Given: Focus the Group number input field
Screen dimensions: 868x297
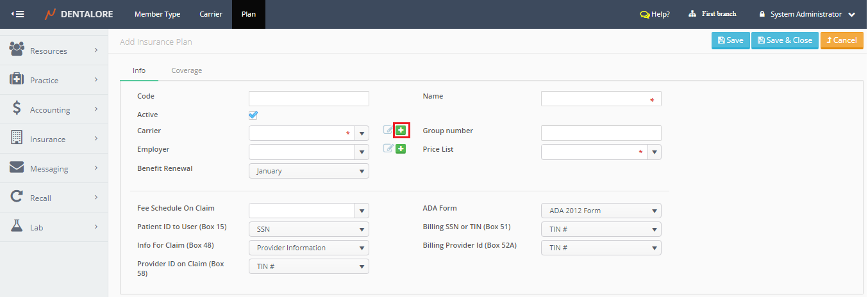Looking at the screenshot, I should tap(601, 133).
